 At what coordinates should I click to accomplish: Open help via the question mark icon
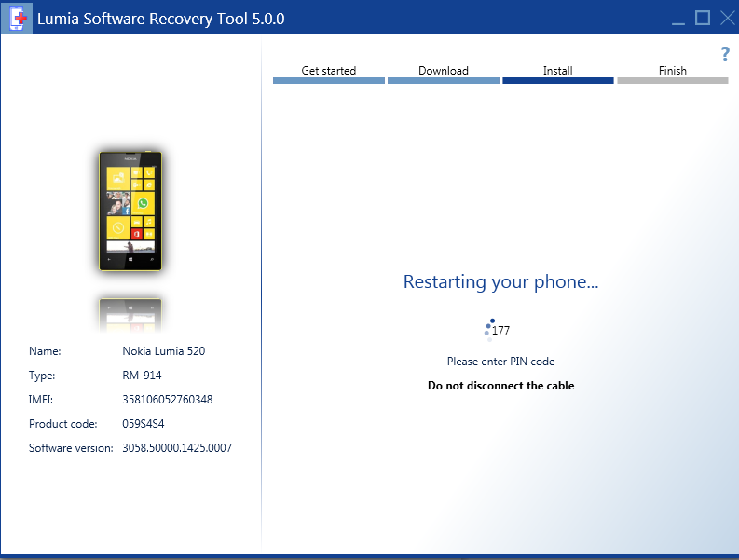coord(725,54)
